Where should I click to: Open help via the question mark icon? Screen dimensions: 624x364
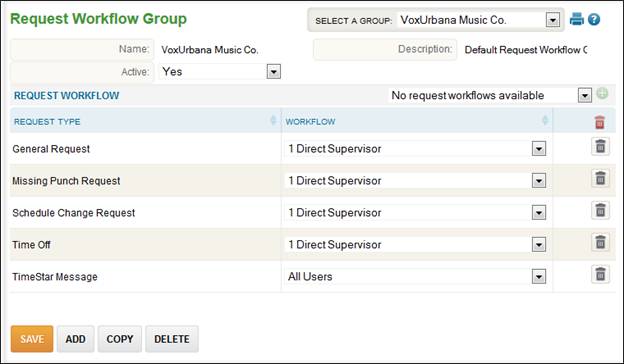594,19
